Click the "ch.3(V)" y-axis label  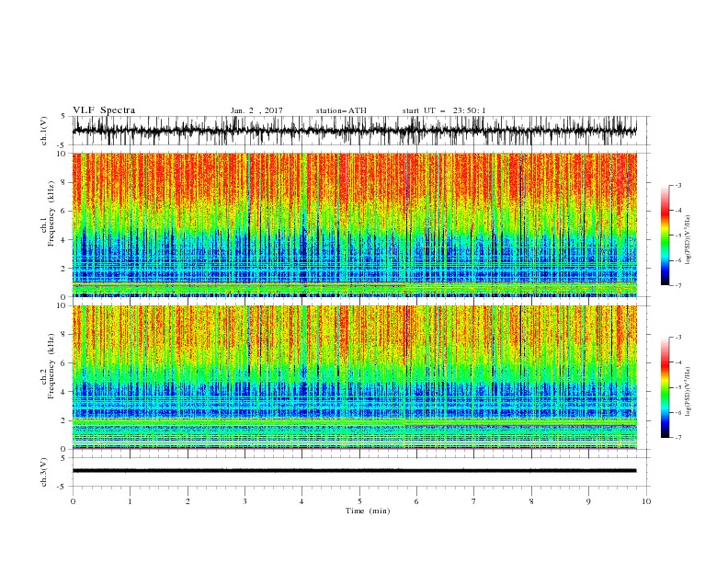[x=44, y=472]
